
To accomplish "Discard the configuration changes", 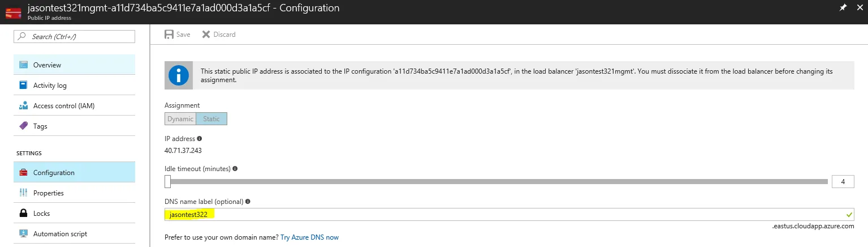I will pyautogui.click(x=219, y=35).
